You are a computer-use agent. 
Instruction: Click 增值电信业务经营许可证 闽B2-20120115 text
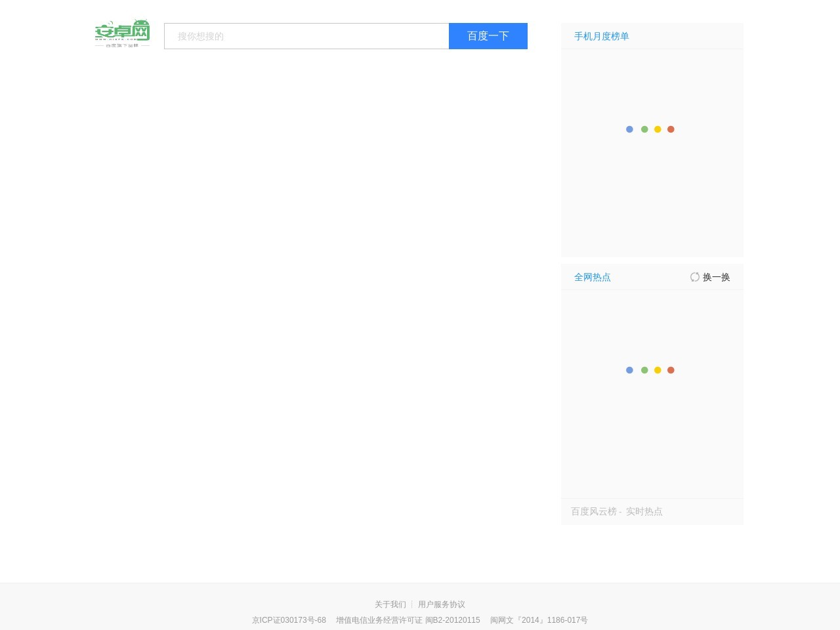408,620
